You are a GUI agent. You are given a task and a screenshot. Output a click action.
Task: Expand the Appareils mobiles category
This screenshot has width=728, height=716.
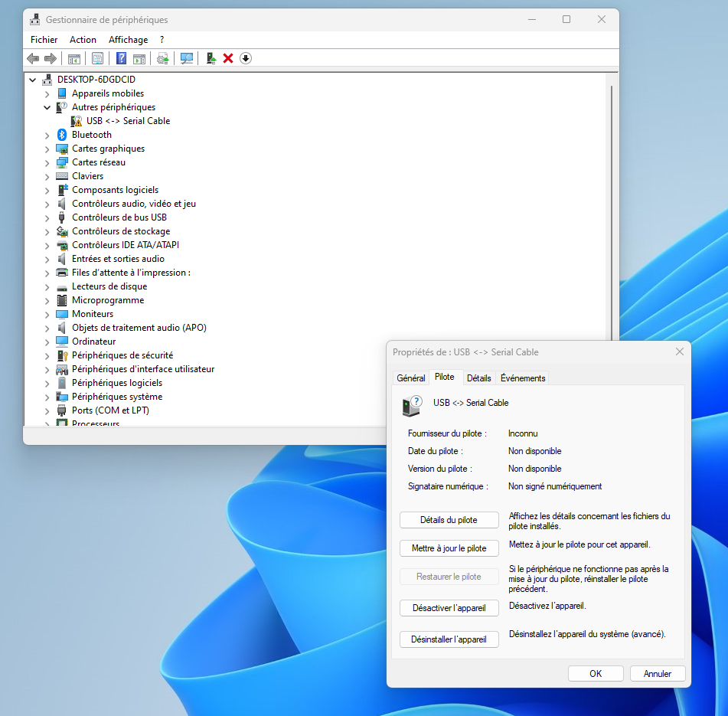[47, 93]
